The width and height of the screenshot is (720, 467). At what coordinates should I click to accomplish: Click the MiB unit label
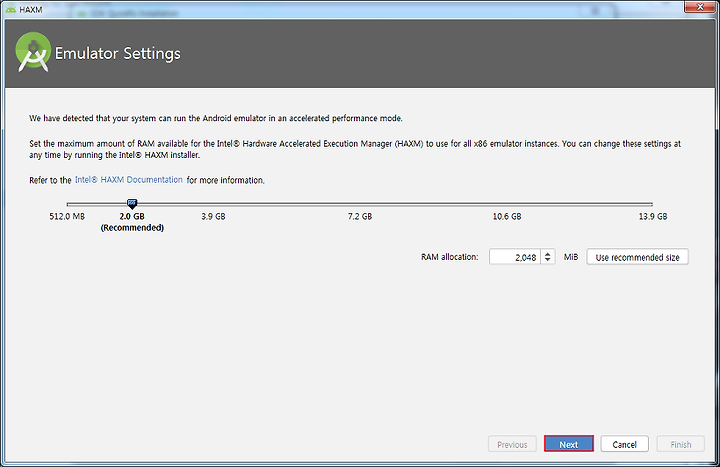(x=571, y=257)
